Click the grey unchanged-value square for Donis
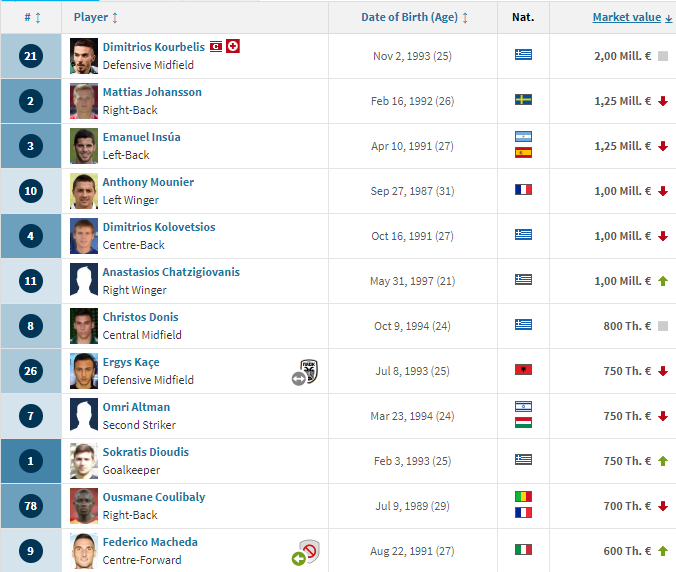 pos(663,326)
